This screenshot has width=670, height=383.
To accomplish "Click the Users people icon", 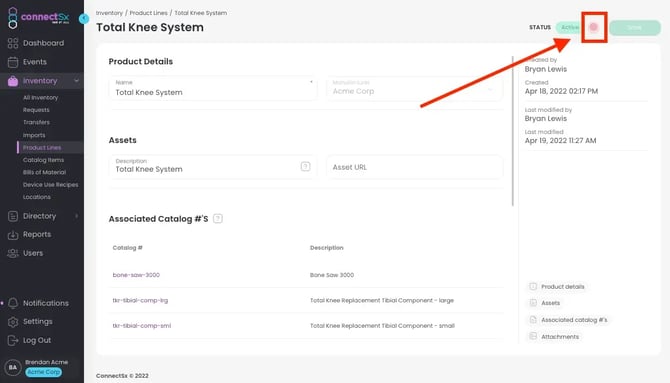I will coord(13,253).
